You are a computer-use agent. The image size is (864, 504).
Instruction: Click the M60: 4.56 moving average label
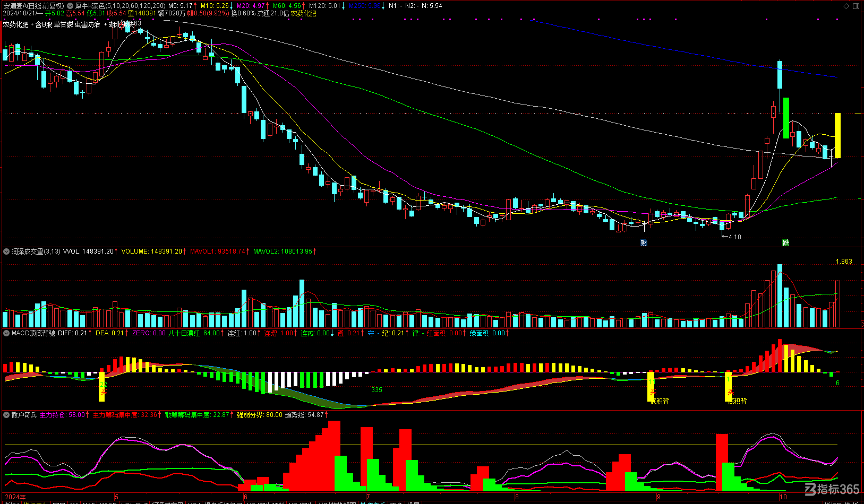[287, 6]
